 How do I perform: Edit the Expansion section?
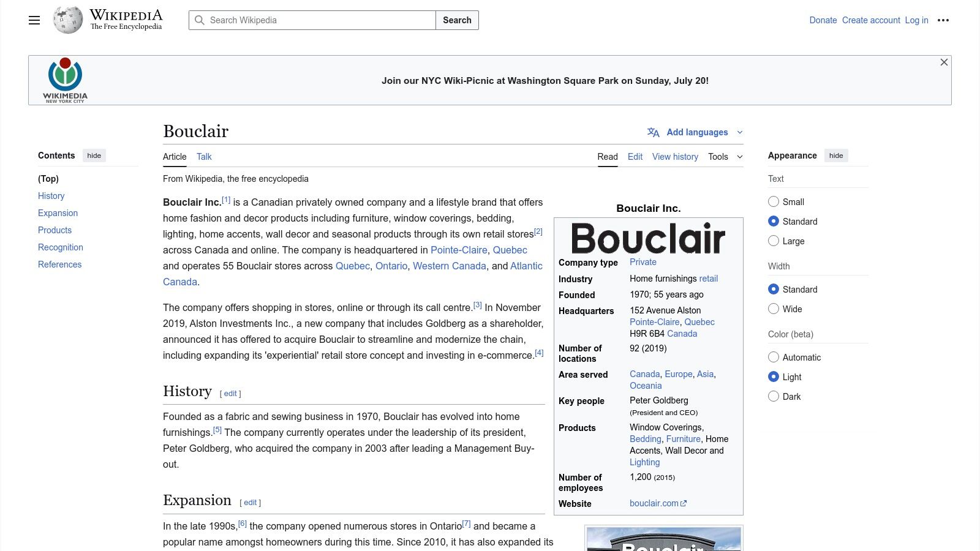coord(251,503)
